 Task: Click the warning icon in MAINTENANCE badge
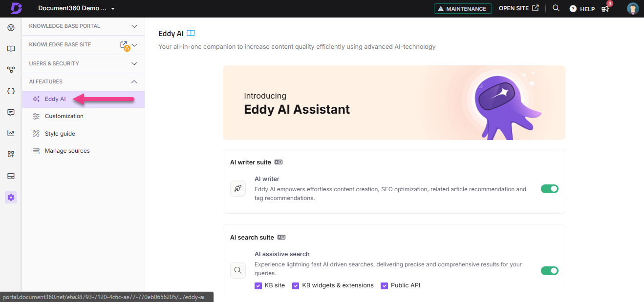441,9
